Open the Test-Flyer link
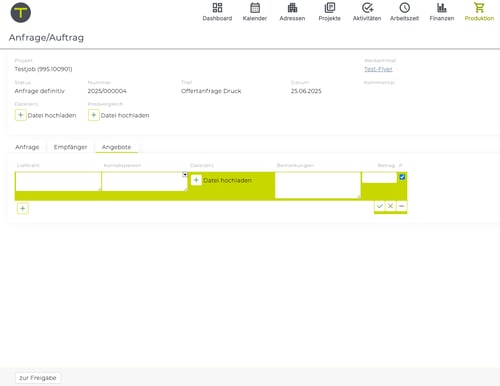 [378, 69]
